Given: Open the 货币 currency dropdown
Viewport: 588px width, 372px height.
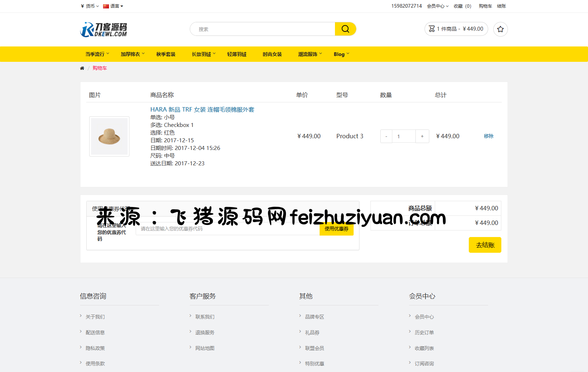Looking at the screenshot, I should pyautogui.click(x=90, y=6).
